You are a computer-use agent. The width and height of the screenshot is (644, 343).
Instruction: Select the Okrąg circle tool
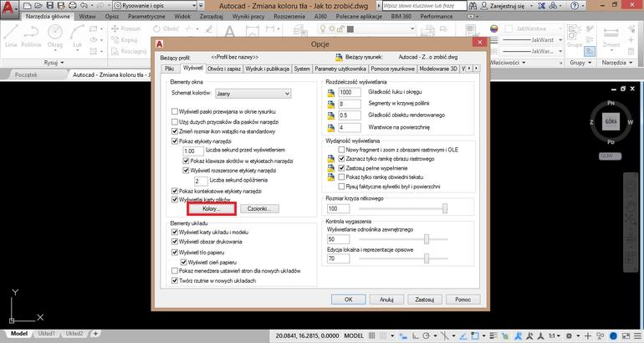[x=55, y=36]
